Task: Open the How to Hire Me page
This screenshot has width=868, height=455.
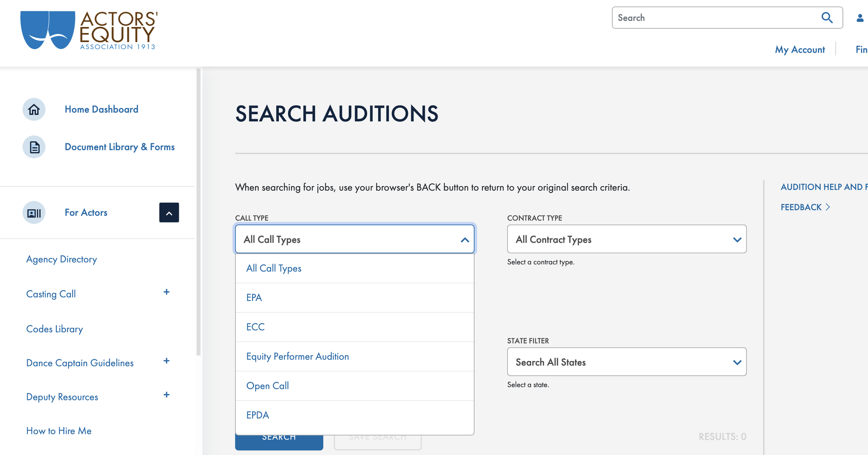Action: tap(58, 431)
